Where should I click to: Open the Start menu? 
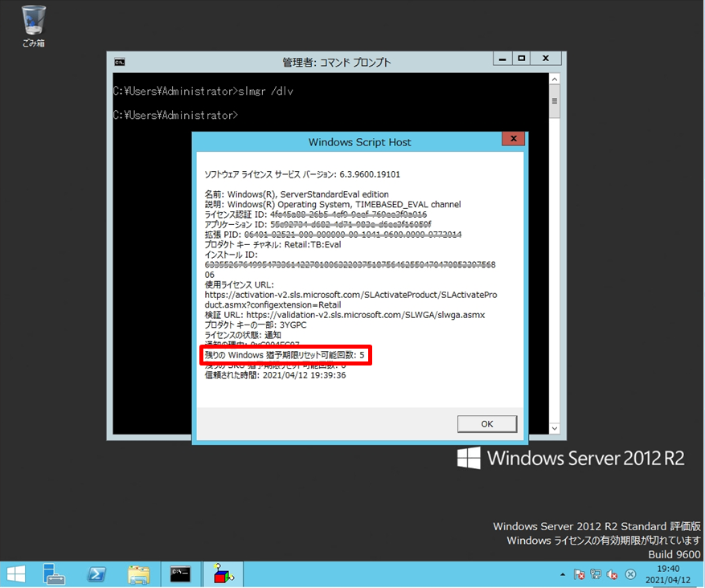(16, 574)
